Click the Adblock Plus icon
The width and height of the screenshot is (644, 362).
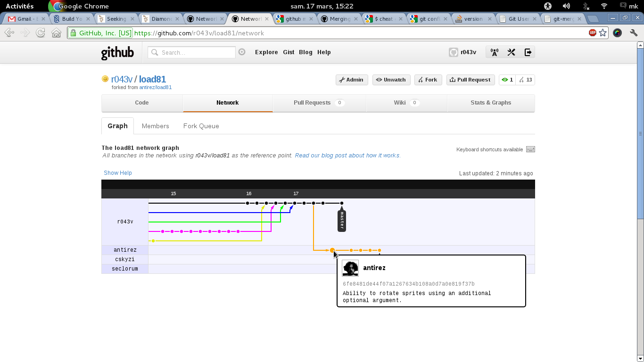click(593, 33)
